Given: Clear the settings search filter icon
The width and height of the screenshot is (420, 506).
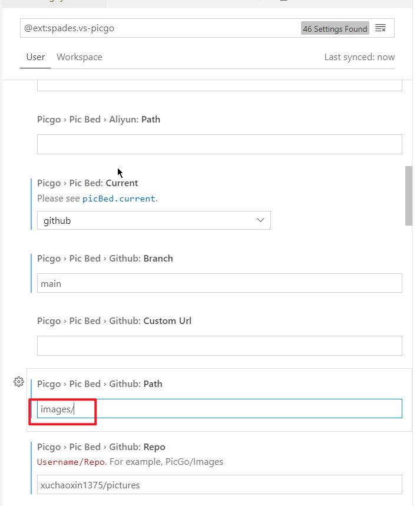Looking at the screenshot, I should tap(381, 28).
